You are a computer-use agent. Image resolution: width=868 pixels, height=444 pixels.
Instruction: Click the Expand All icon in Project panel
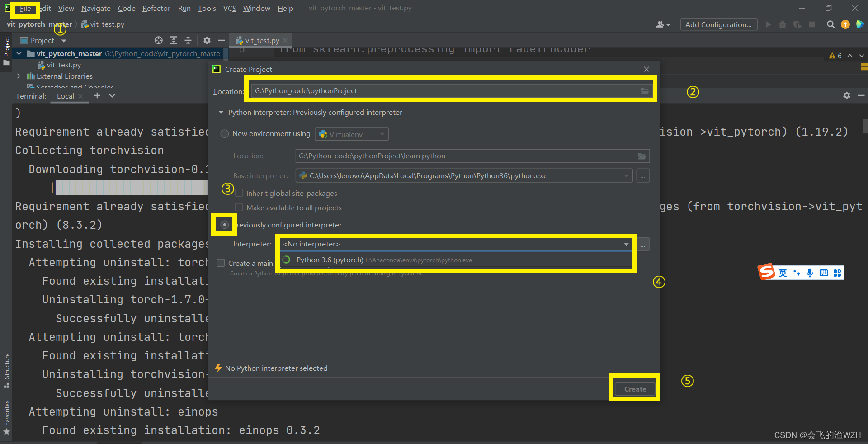pos(173,41)
